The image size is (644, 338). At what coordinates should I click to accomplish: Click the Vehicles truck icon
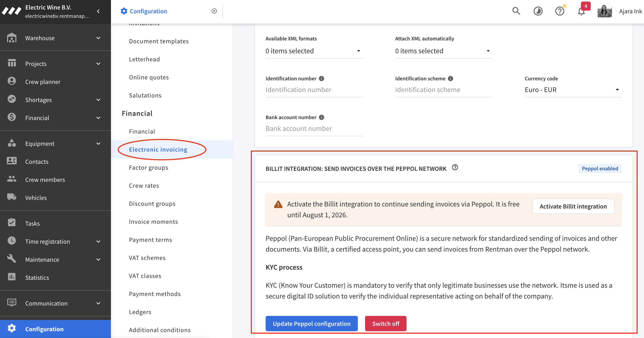coord(12,197)
